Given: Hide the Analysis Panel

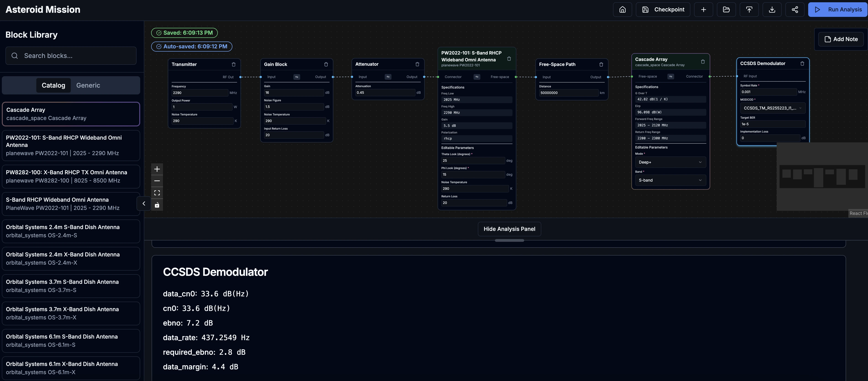Looking at the screenshot, I should pyautogui.click(x=509, y=229).
